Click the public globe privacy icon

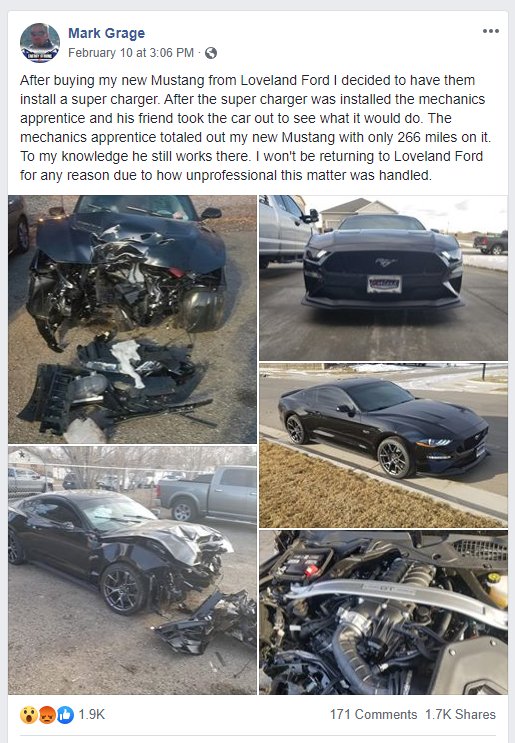click(211, 53)
